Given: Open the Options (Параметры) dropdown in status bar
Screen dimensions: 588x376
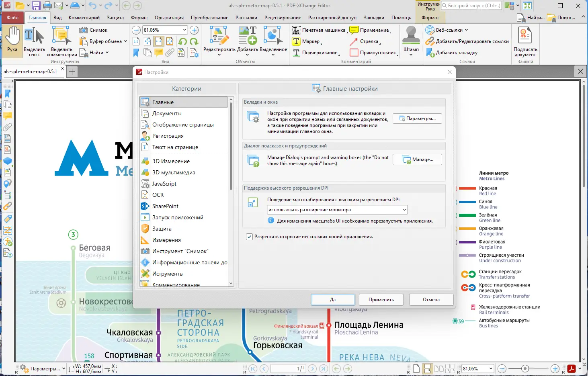Looking at the screenshot, I should coord(64,368).
